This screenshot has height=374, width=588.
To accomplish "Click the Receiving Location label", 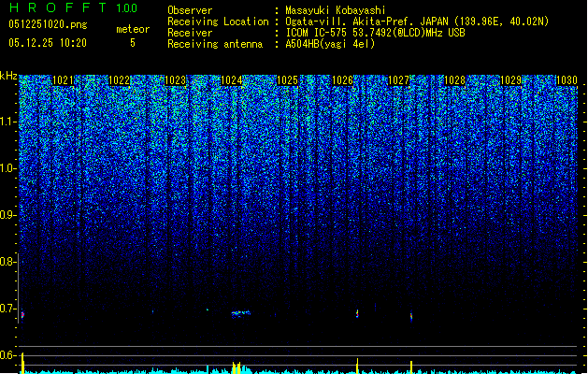I will coord(218,22).
